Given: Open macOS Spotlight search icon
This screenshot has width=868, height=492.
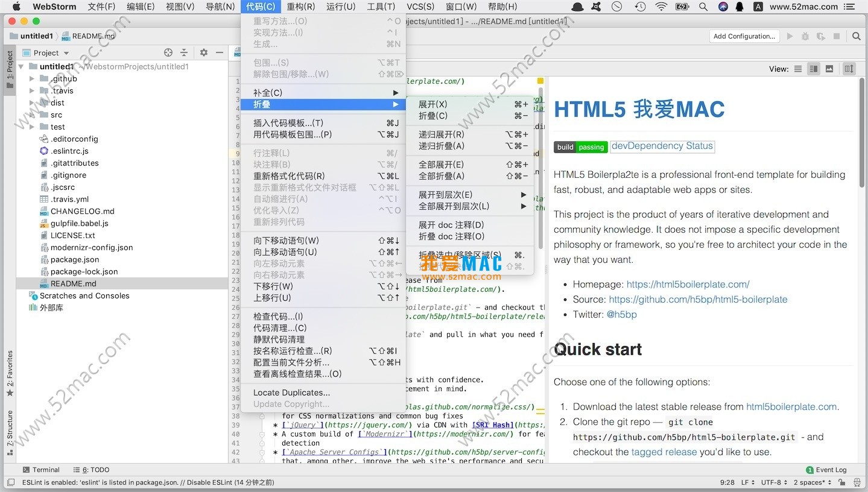Looking at the screenshot, I should [703, 7].
